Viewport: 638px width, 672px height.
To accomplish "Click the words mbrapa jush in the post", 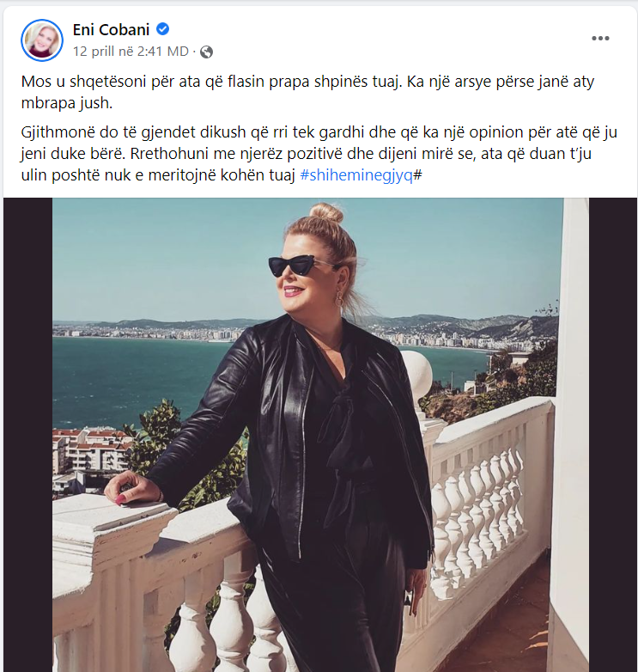I will tap(67, 103).
